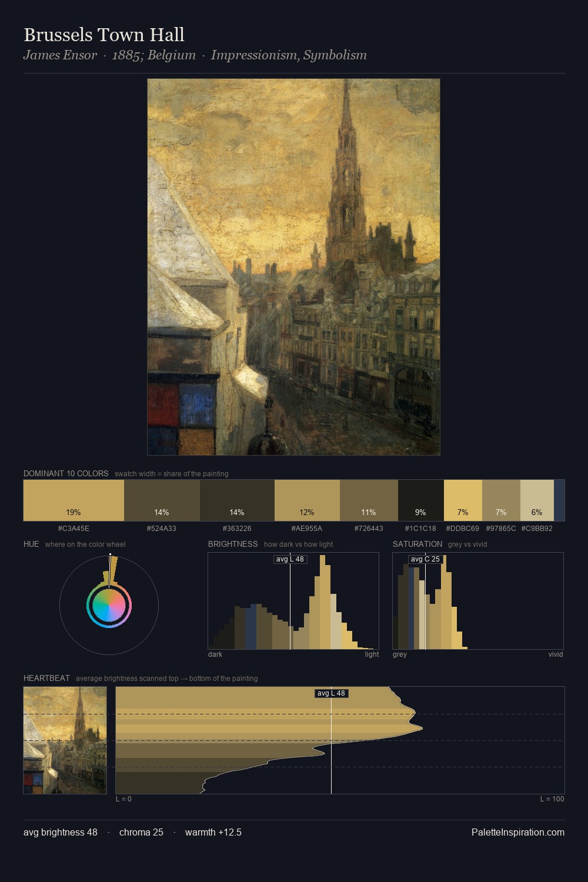Click the 'L = 0' axis label

[x=123, y=799]
